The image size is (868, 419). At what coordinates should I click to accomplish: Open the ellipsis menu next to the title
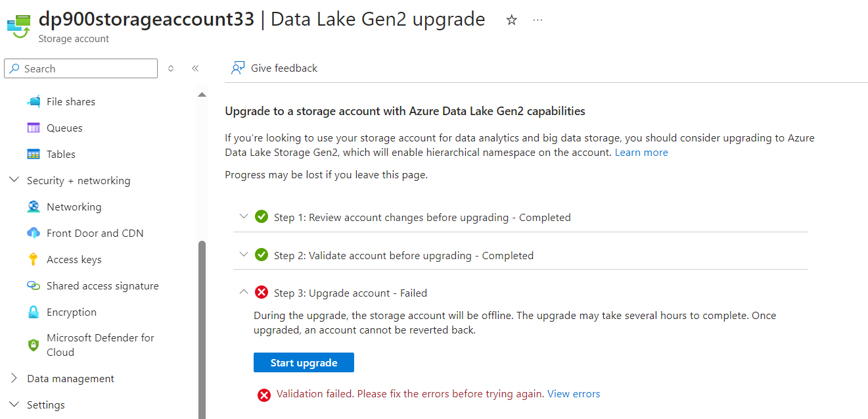[537, 19]
